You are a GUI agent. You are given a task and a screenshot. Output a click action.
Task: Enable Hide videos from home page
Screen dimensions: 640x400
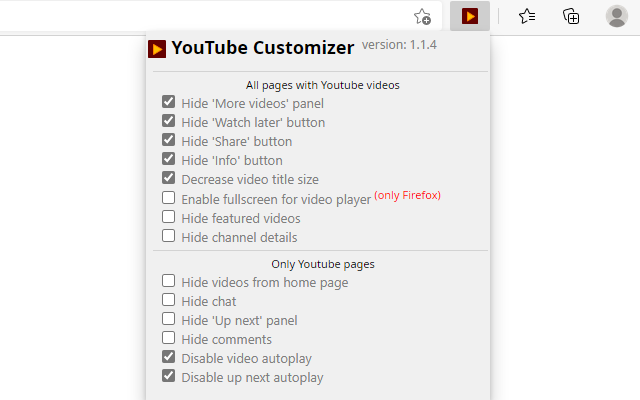point(169,282)
